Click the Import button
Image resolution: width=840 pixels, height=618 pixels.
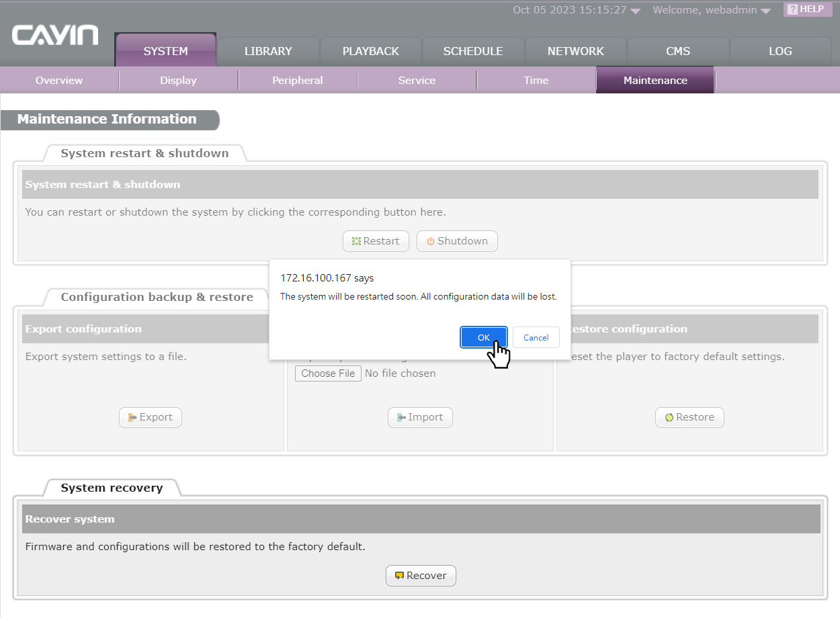pyautogui.click(x=420, y=417)
